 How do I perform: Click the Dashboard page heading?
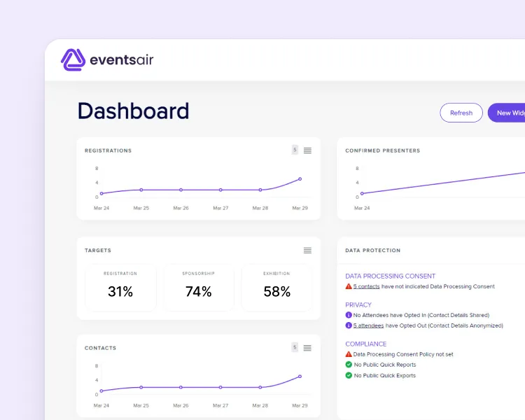tap(133, 111)
